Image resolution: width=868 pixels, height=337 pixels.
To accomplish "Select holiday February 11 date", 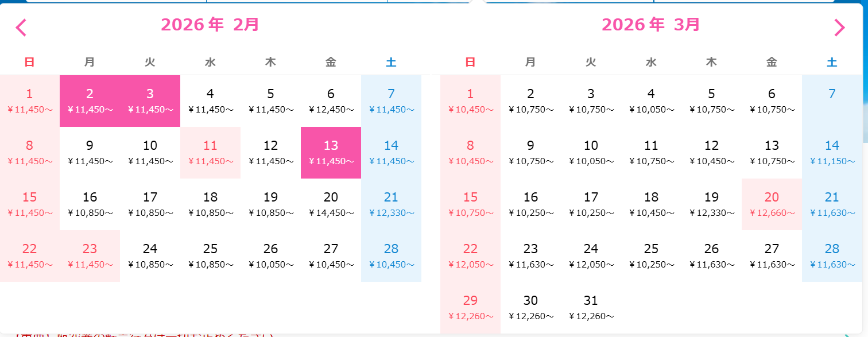I will tap(211, 152).
